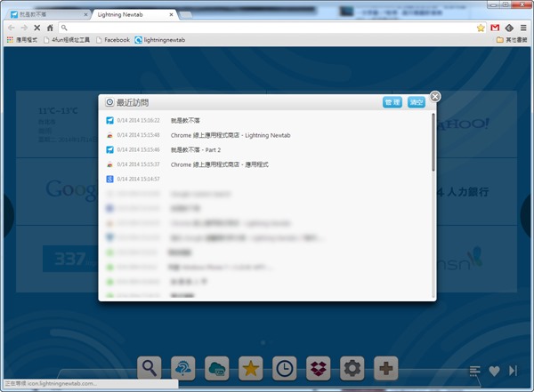Image resolution: width=534 pixels, height=392 pixels.
Task: Click the previous page arrow on left edge
Action: click(x=9, y=215)
